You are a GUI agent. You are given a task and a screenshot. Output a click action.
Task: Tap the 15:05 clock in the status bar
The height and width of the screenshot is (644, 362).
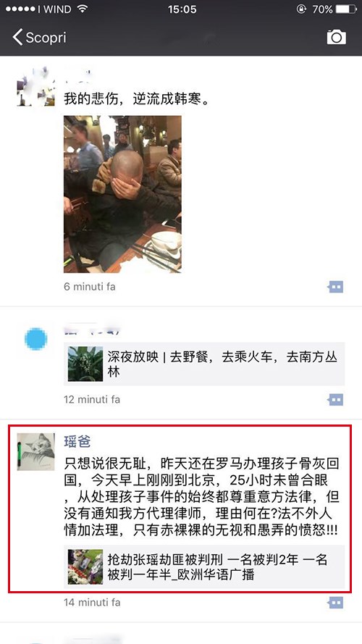[x=182, y=9]
